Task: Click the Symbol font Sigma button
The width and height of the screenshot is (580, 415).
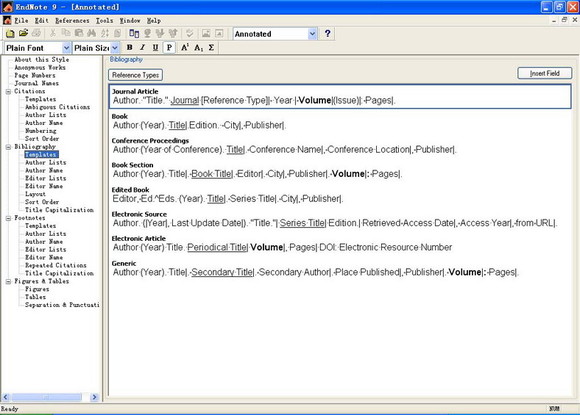Action: click(211, 47)
